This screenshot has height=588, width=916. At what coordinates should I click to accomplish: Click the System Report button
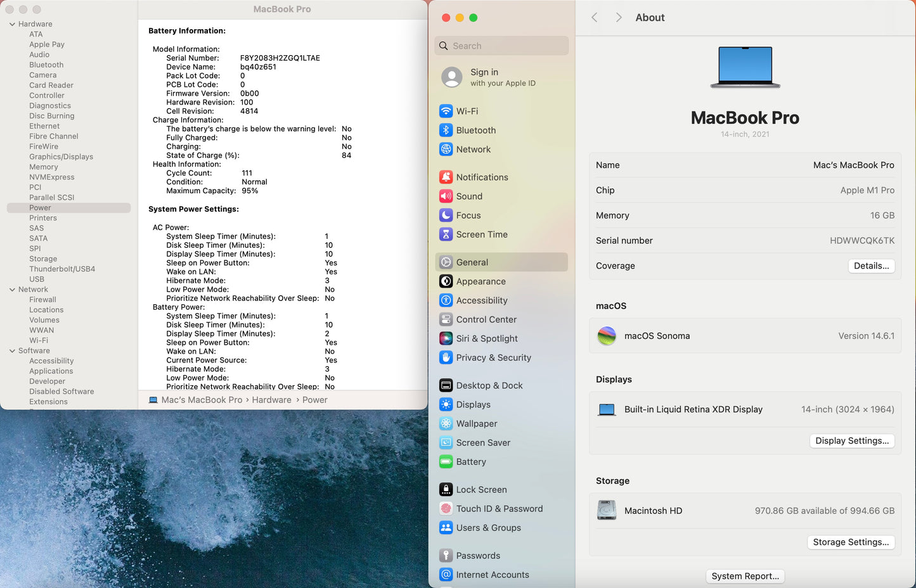click(745, 576)
